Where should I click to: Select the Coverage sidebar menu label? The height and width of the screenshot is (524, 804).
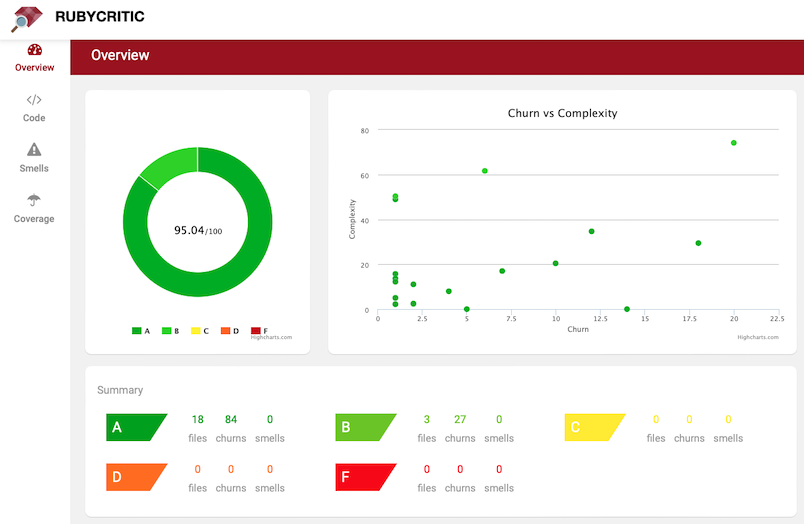click(x=34, y=218)
